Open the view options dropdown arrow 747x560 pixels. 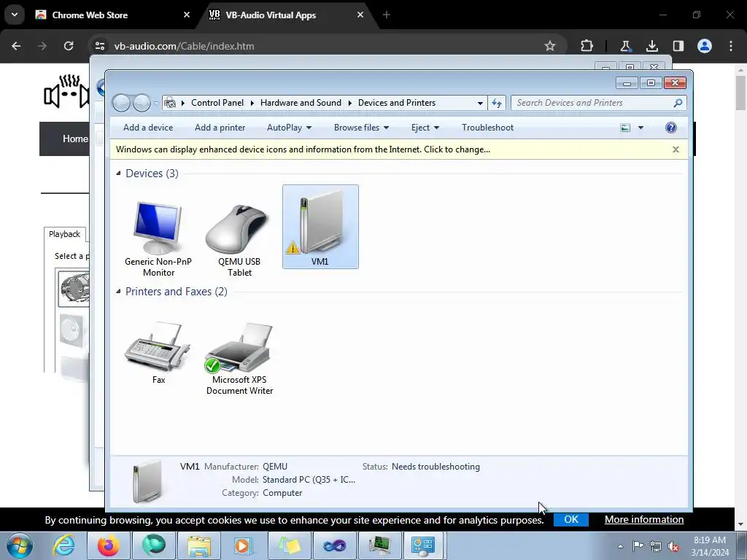click(640, 128)
